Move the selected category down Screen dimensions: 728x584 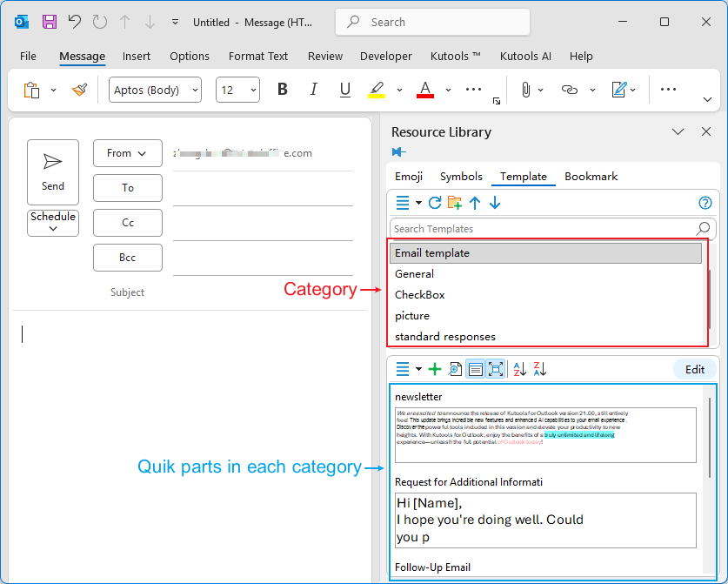point(495,203)
